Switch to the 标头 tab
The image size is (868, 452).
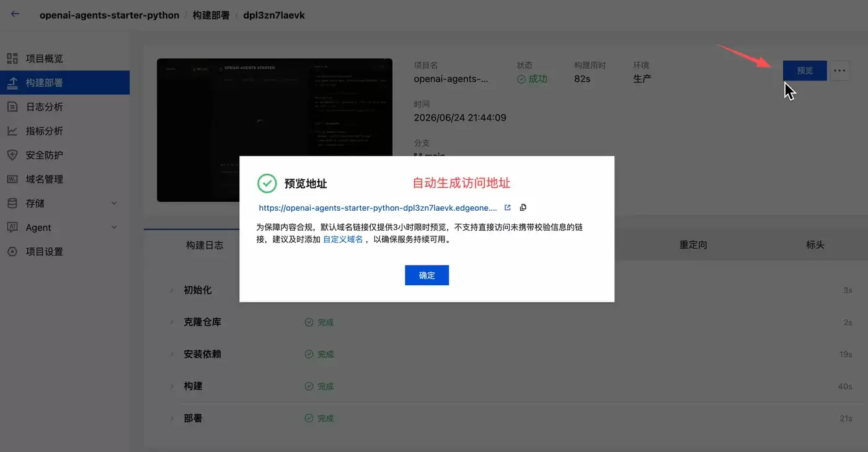pyautogui.click(x=815, y=245)
